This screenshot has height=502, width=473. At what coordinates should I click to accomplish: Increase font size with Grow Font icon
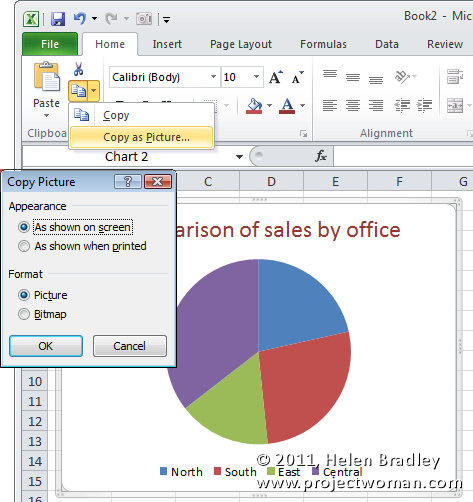[276, 77]
